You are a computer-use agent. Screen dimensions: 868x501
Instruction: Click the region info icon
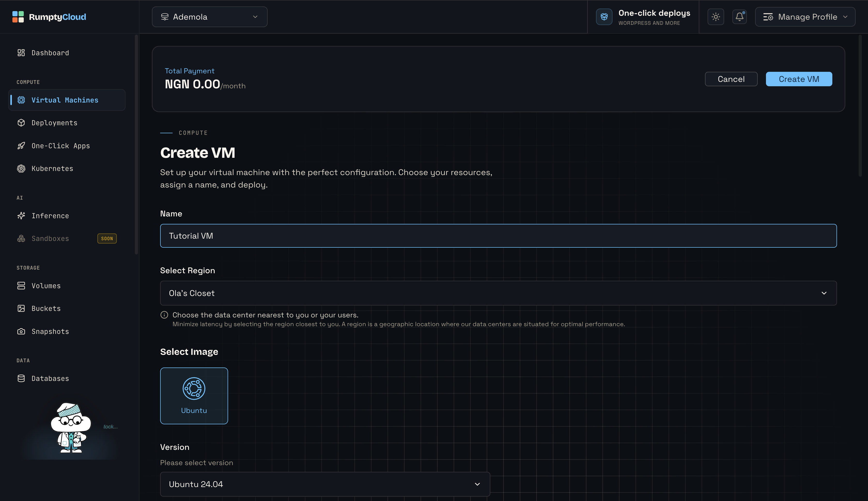coord(165,315)
